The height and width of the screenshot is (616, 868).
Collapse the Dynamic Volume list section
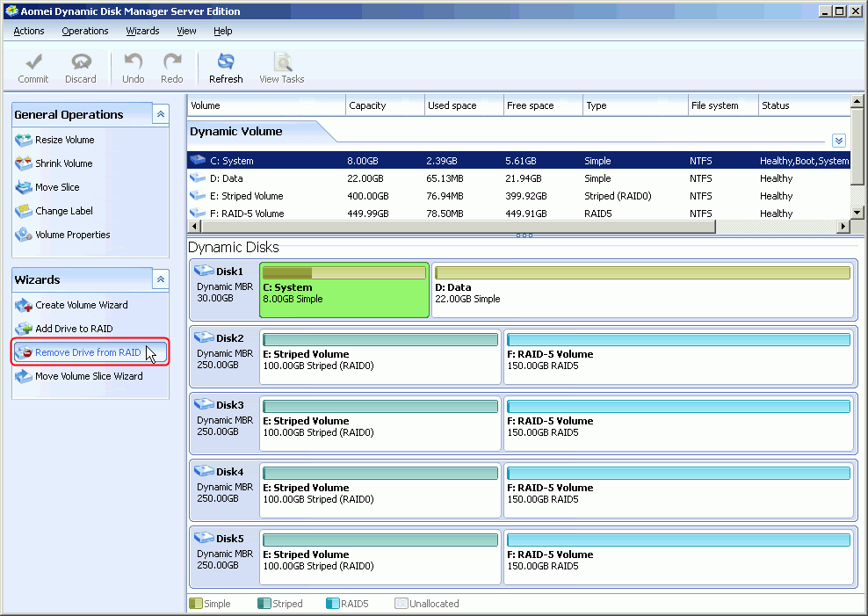(838, 141)
